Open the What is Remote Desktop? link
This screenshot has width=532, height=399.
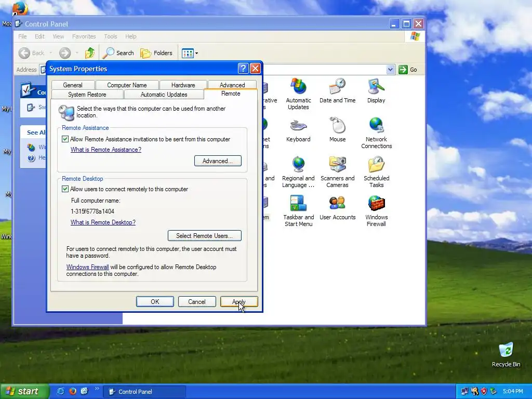click(x=103, y=222)
